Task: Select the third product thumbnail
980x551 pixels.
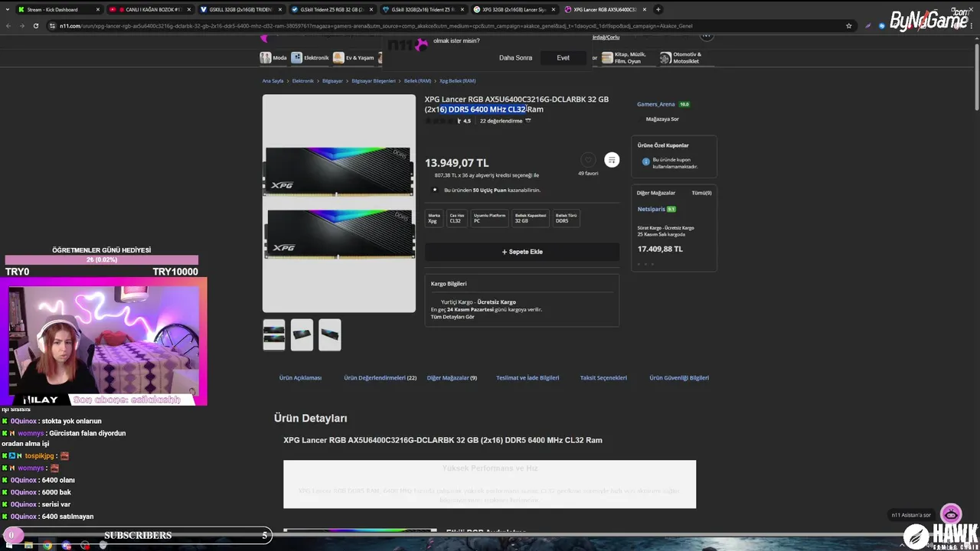Action: coord(330,334)
